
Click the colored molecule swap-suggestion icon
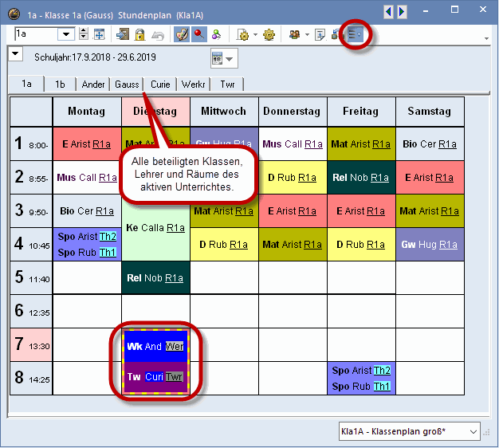216,34
